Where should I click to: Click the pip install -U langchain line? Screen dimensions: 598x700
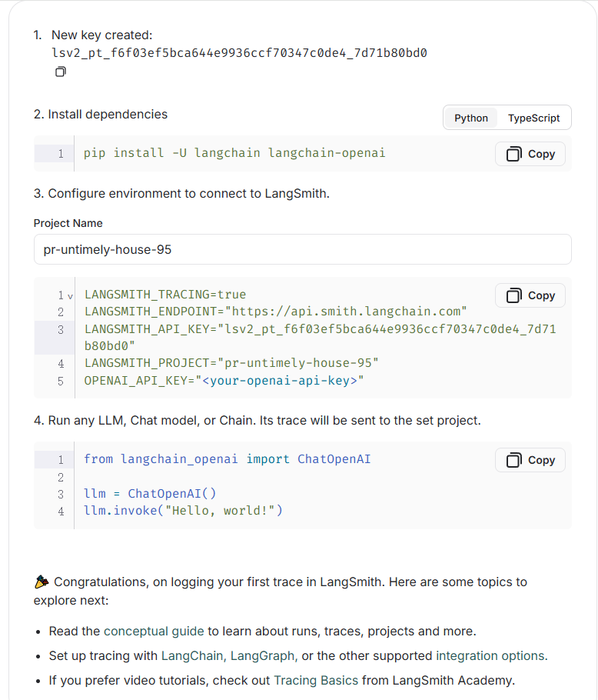click(x=234, y=153)
